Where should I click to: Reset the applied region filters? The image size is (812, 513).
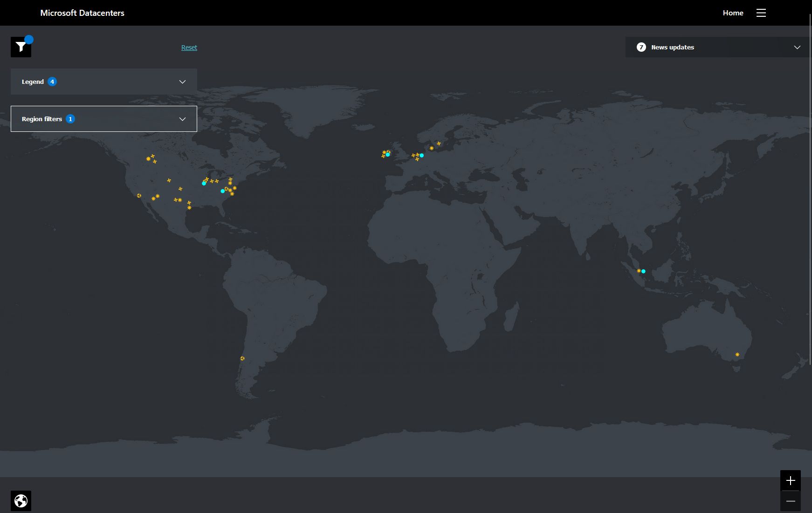click(189, 47)
